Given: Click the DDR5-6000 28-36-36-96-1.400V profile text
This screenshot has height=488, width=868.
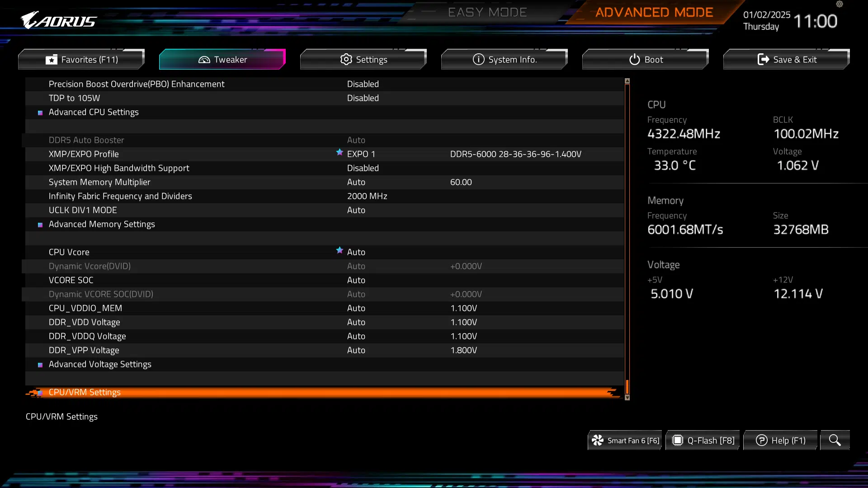Looking at the screenshot, I should (516, 154).
